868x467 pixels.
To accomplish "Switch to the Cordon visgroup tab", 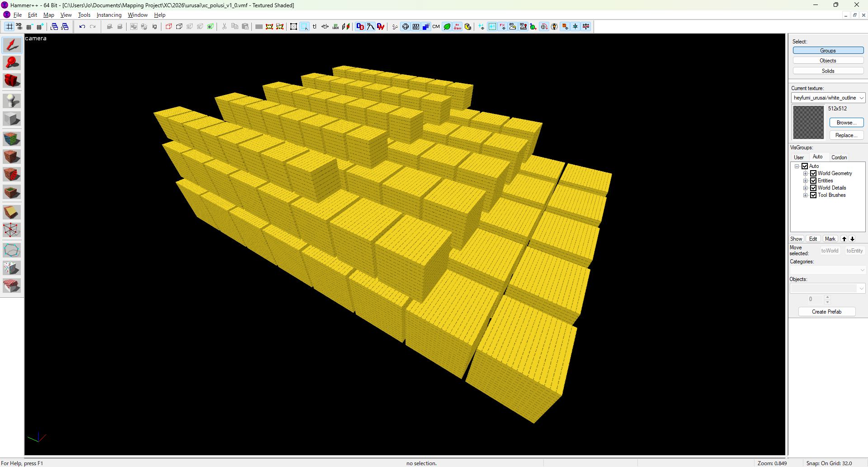I will (x=839, y=157).
